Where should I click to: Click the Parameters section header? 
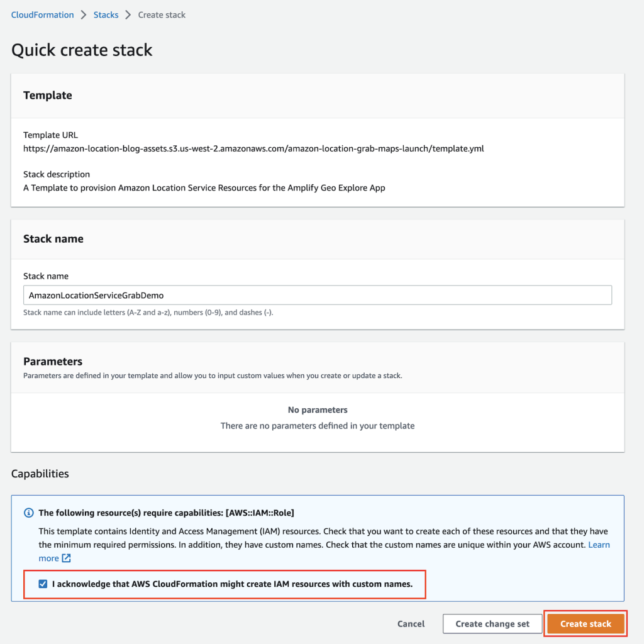pyautogui.click(x=53, y=362)
